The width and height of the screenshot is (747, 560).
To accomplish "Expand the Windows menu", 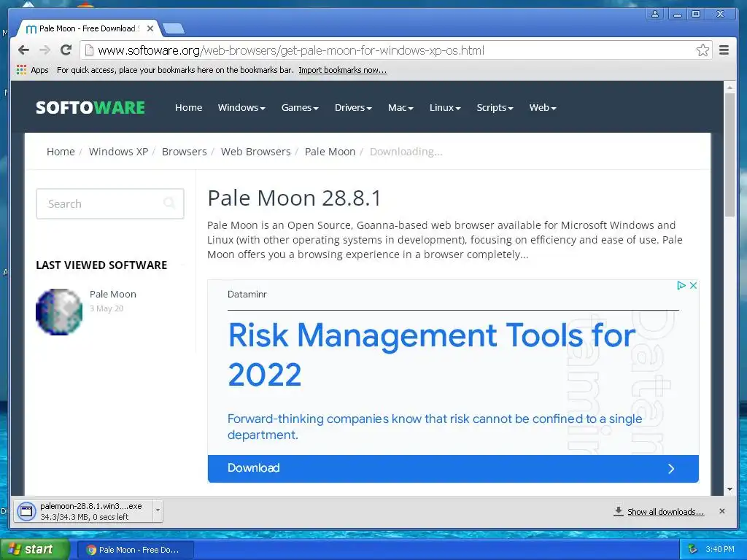I will tap(241, 108).
